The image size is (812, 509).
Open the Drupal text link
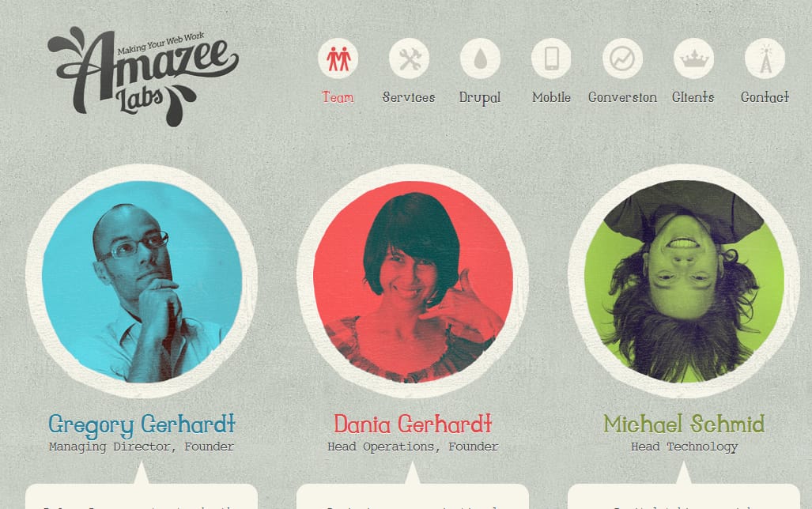click(x=480, y=98)
